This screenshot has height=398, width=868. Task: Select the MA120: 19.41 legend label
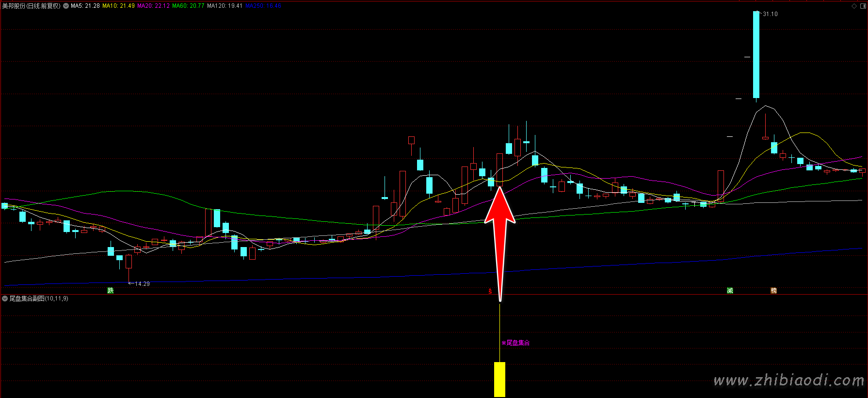(x=225, y=6)
